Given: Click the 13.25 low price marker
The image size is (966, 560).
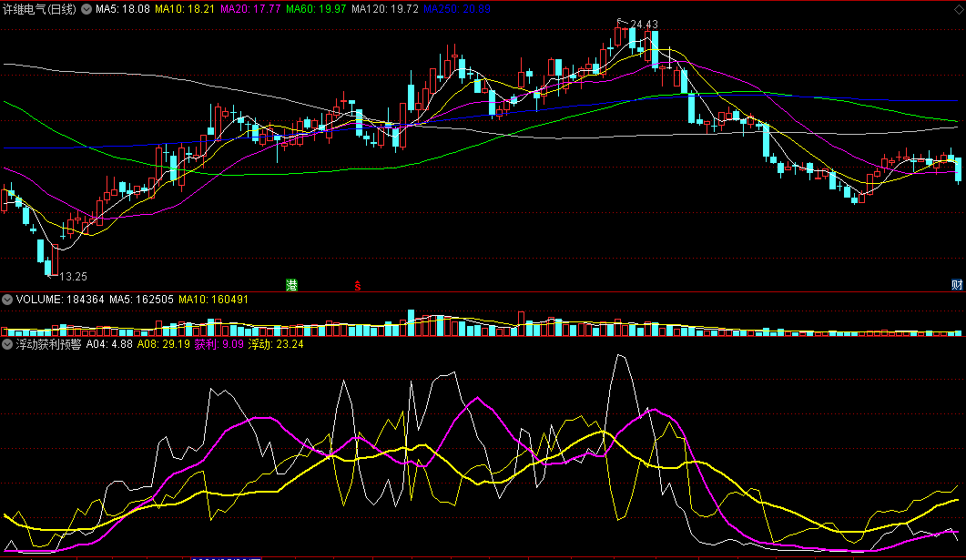Looking at the screenshot, I should (x=74, y=277).
